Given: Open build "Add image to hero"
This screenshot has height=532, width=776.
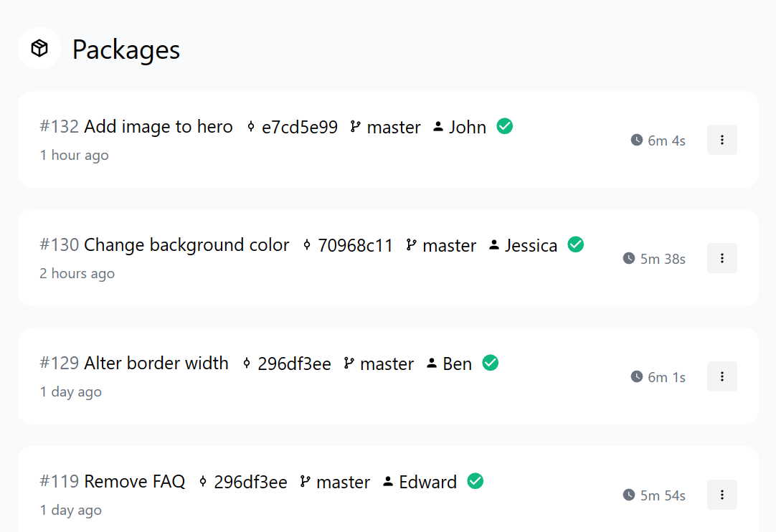Looking at the screenshot, I should pyautogui.click(x=158, y=127).
